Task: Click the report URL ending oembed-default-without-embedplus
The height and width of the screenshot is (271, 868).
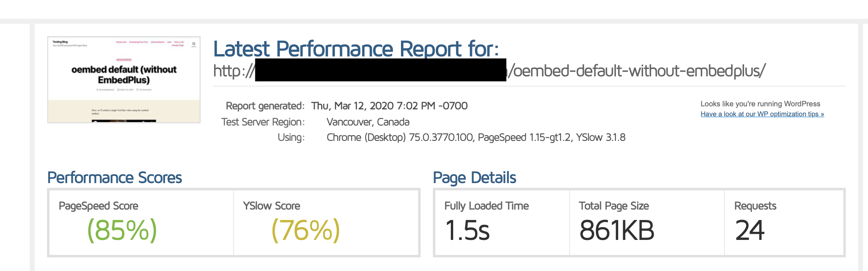Action: [x=489, y=71]
